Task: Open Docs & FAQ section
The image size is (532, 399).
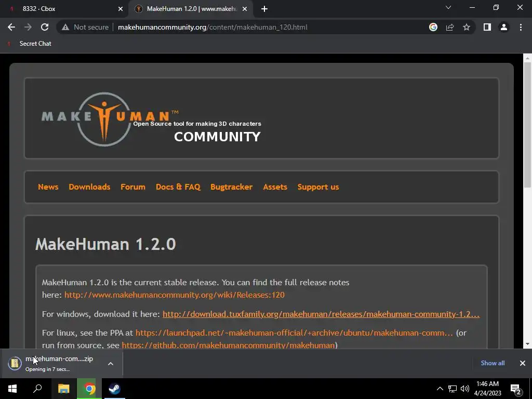Action: click(x=178, y=187)
